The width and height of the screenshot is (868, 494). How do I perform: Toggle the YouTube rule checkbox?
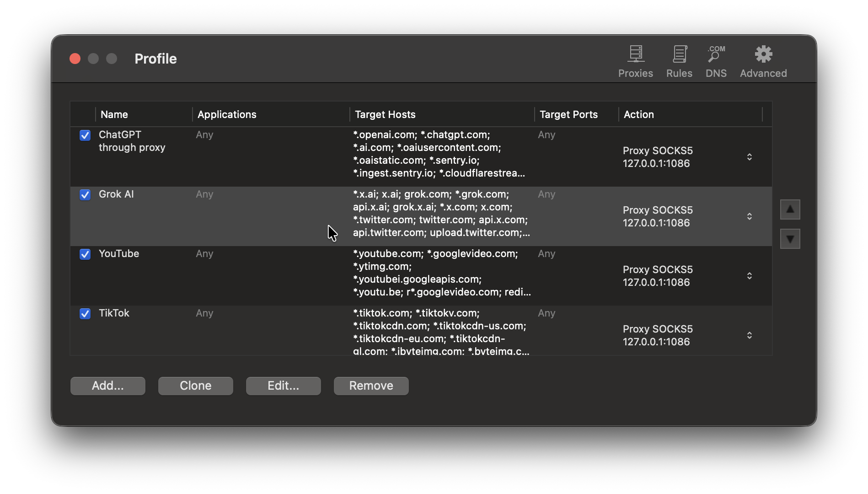pos(85,254)
